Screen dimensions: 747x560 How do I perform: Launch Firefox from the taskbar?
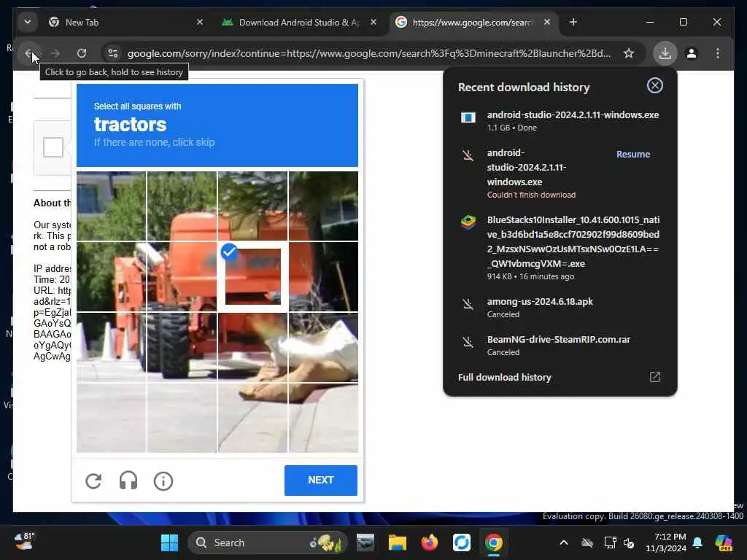click(x=429, y=542)
